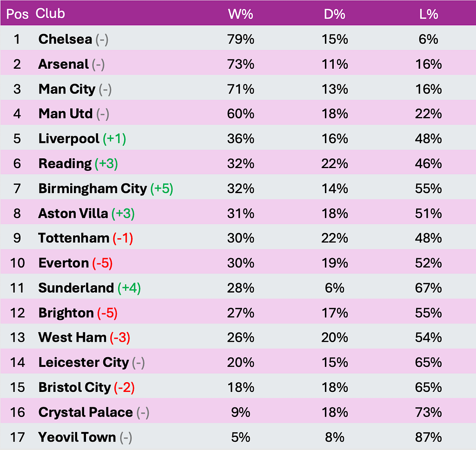Open the Man City row
The height and width of the screenshot is (450, 476).
(x=66, y=89)
